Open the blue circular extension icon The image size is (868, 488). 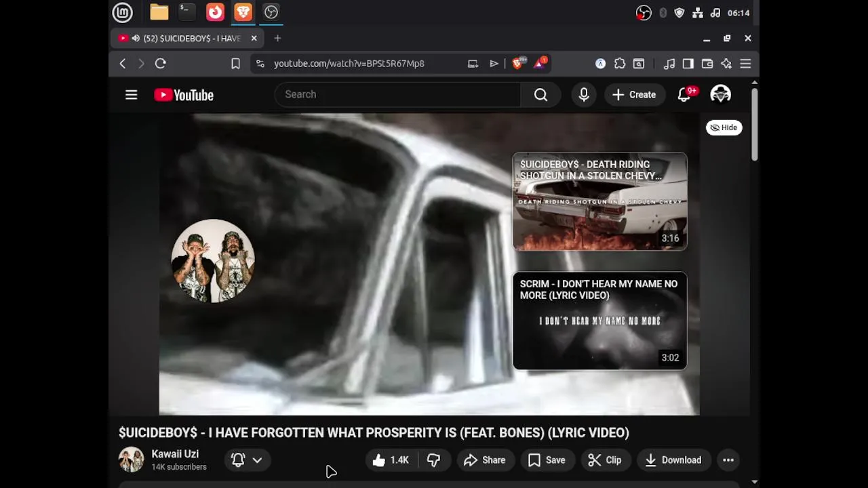[x=600, y=64]
